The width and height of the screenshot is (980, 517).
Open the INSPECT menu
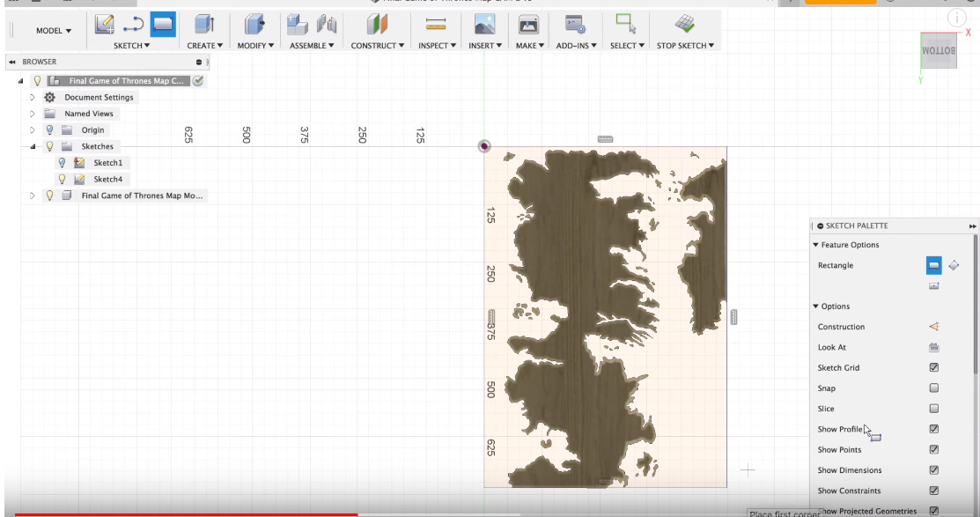click(x=437, y=46)
